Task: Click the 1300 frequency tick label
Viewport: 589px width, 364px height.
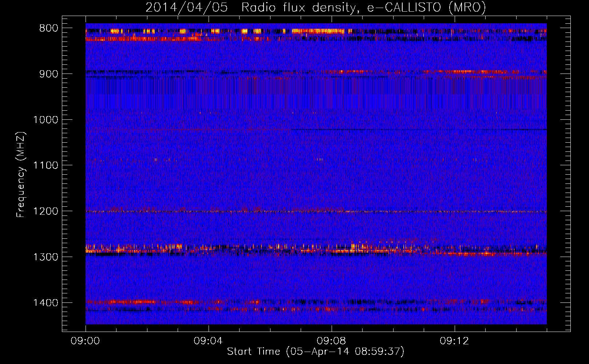Action: [45, 257]
